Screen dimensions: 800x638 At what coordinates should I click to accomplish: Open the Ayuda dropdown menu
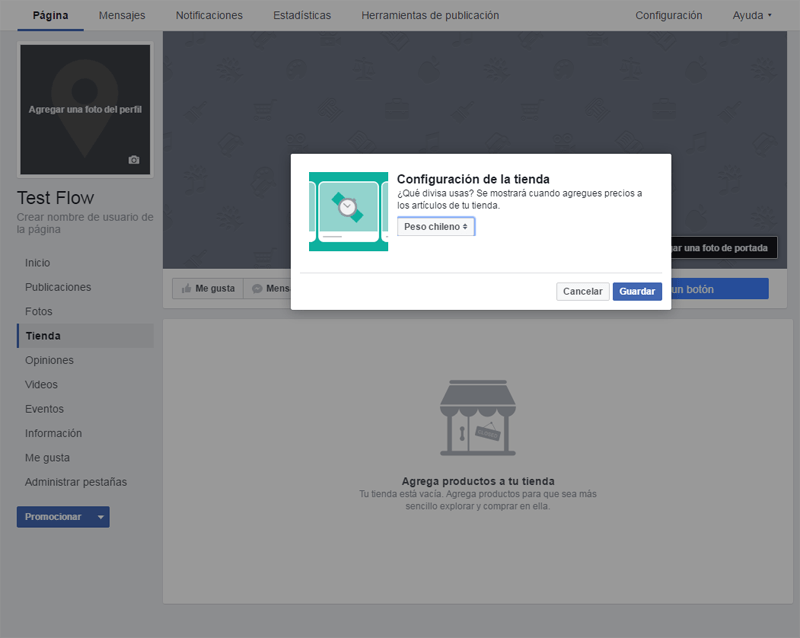tap(752, 15)
